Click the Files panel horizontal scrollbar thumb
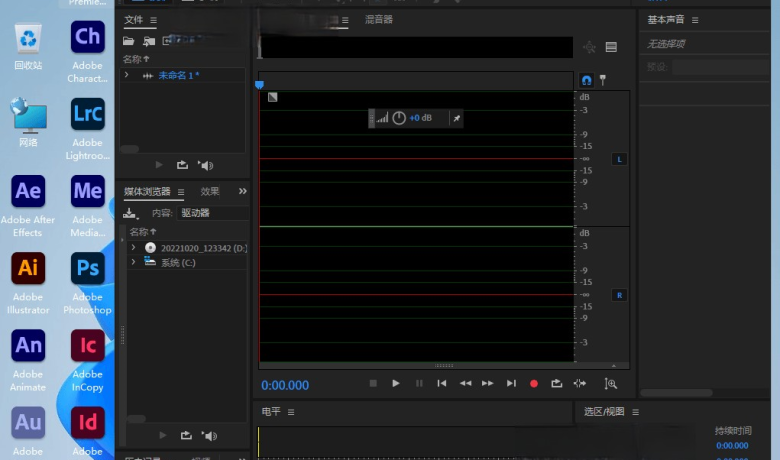This screenshot has height=460, width=780. tap(129, 149)
